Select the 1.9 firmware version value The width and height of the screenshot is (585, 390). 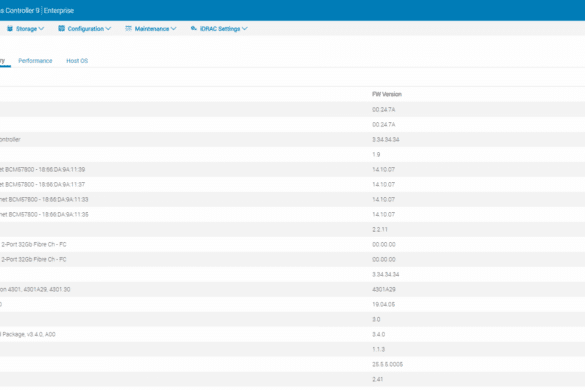pos(376,155)
